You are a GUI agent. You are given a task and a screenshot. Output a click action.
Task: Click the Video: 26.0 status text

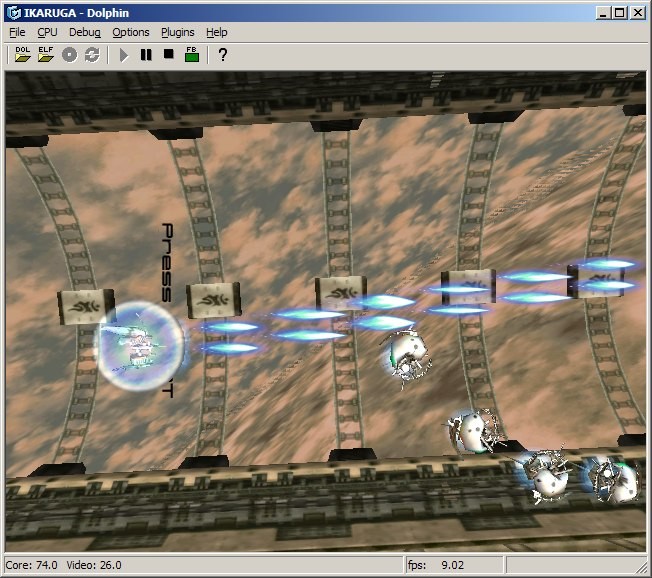[94, 565]
